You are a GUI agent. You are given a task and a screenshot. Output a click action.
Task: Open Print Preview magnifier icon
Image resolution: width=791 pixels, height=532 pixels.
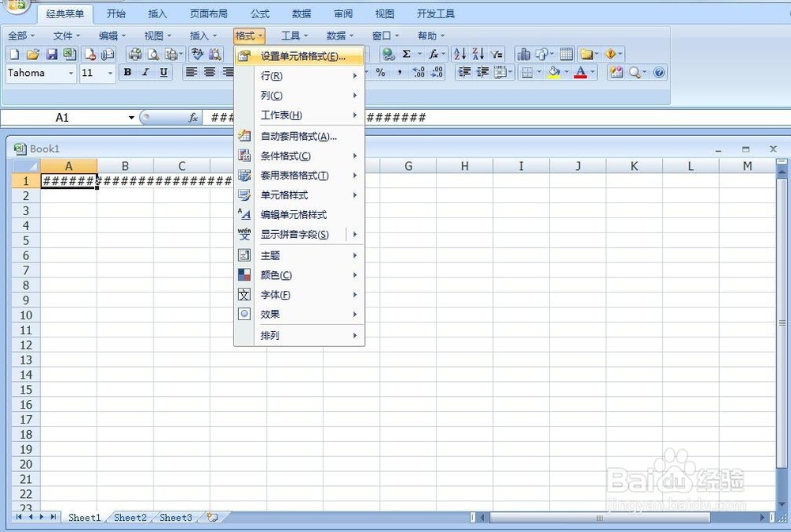pyautogui.click(x=153, y=54)
